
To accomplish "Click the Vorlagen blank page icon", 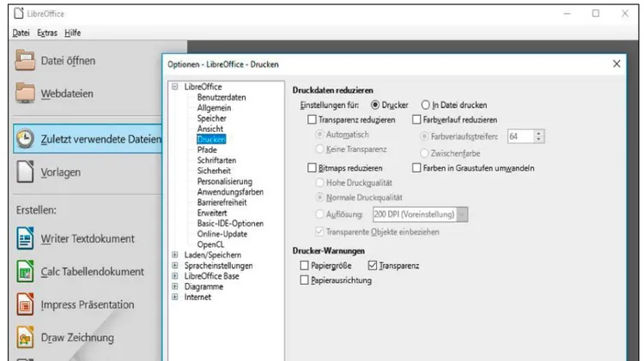I will (25, 171).
